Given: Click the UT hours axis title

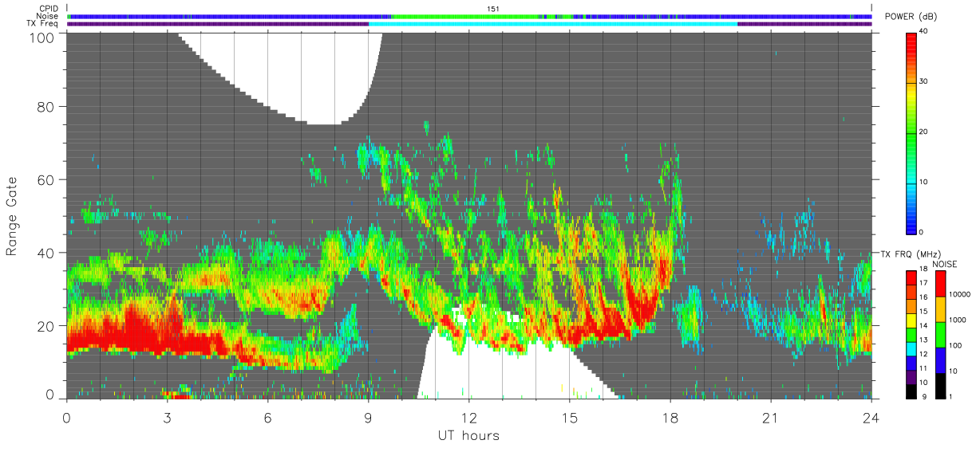Looking at the screenshot, I should tap(468, 436).
